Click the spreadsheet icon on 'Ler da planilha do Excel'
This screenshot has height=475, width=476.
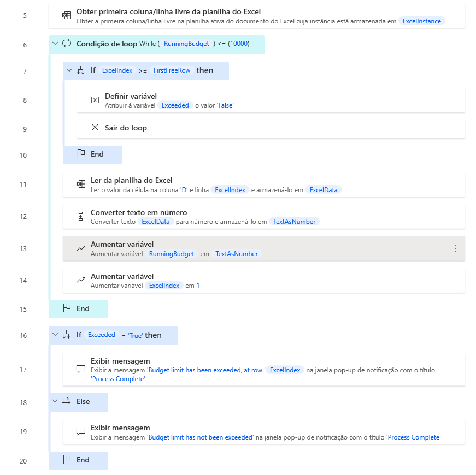[x=80, y=185]
